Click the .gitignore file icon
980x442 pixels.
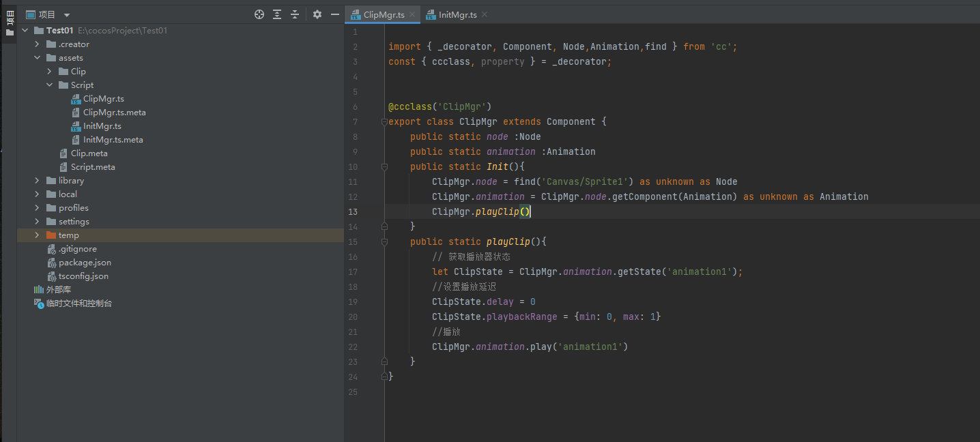(x=52, y=249)
